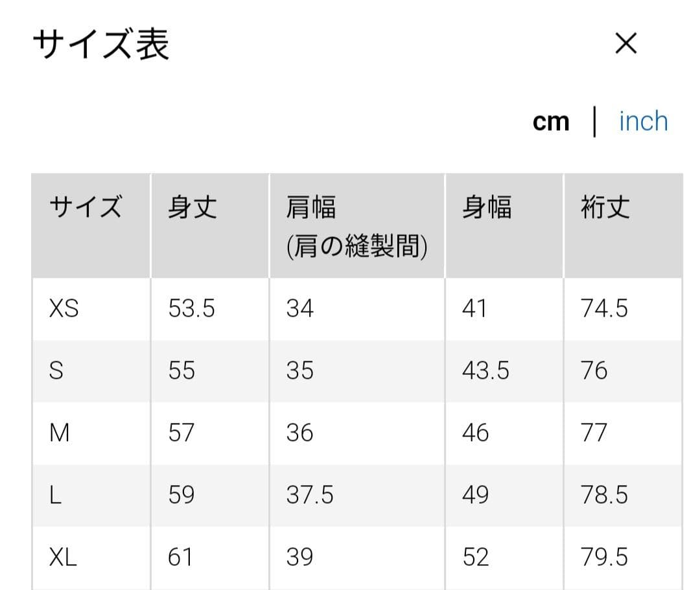
Task: Switch units to inch
Action: [x=644, y=121]
